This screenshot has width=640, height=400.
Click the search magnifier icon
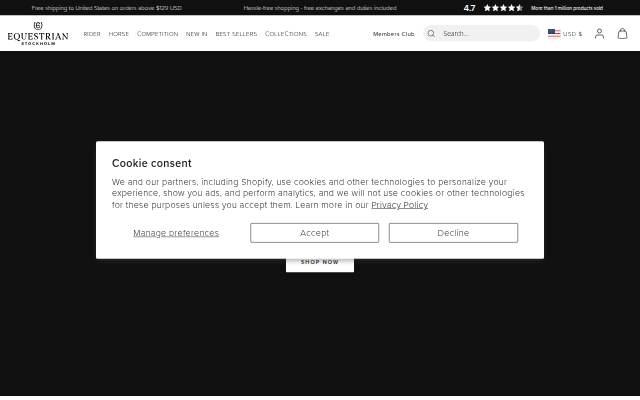pyautogui.click(x=431, y=33)
